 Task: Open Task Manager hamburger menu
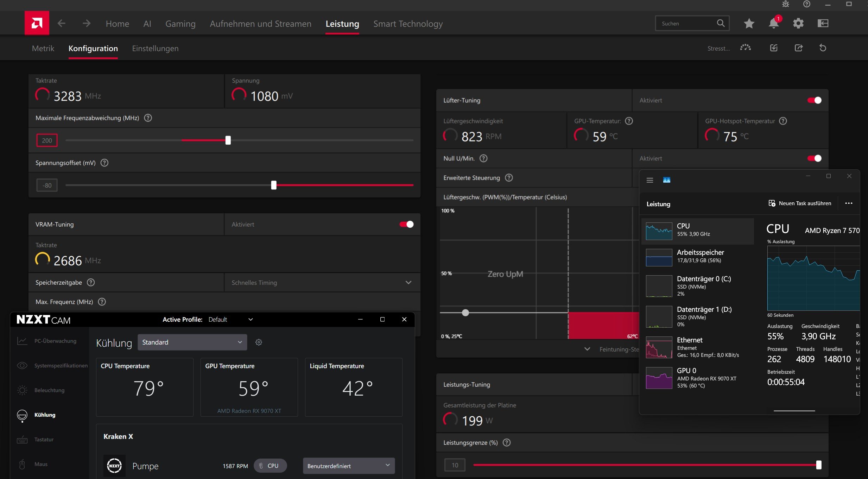pos(650,180)
